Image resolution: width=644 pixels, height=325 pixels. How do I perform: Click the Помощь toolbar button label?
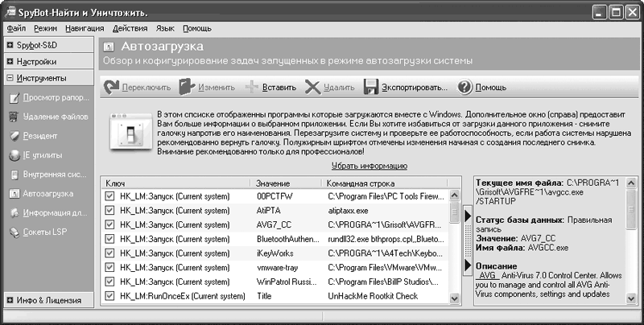[x=491, y=88]
